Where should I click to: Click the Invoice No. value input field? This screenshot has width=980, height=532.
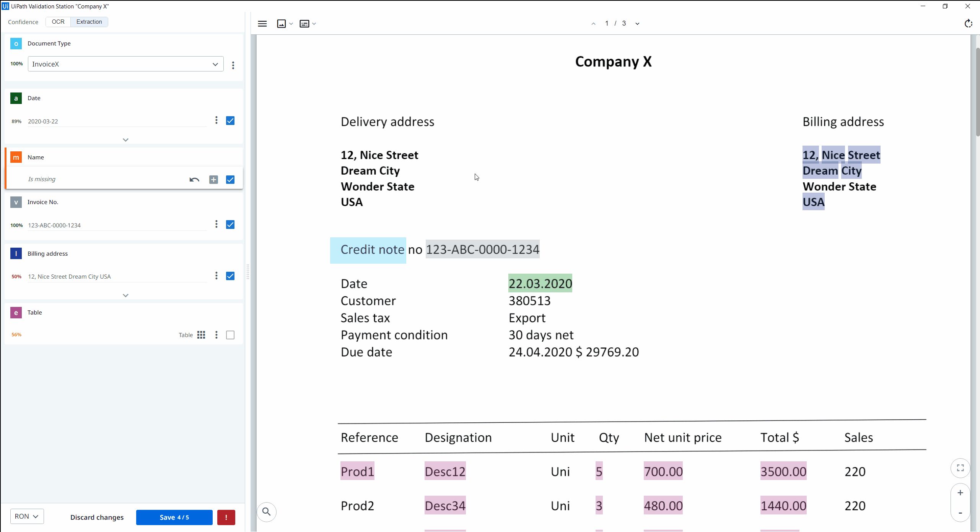(x=117, y=225)
